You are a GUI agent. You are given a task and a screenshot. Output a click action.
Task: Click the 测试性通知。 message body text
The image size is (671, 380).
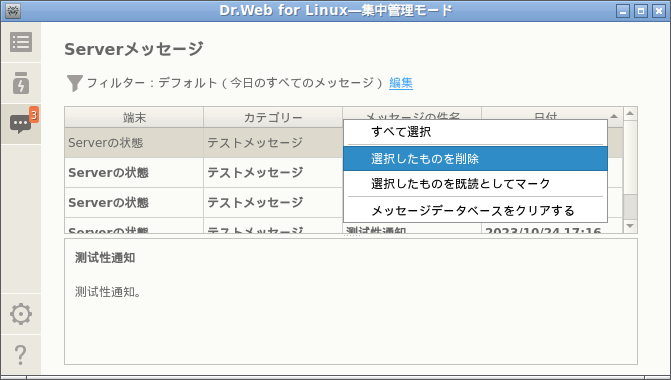pos(108,292)
